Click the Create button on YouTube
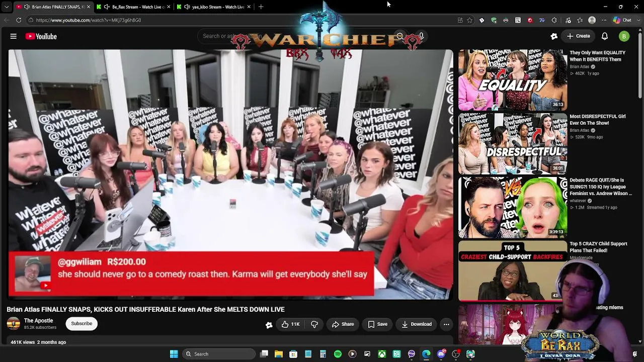 (x=578, y=36)
